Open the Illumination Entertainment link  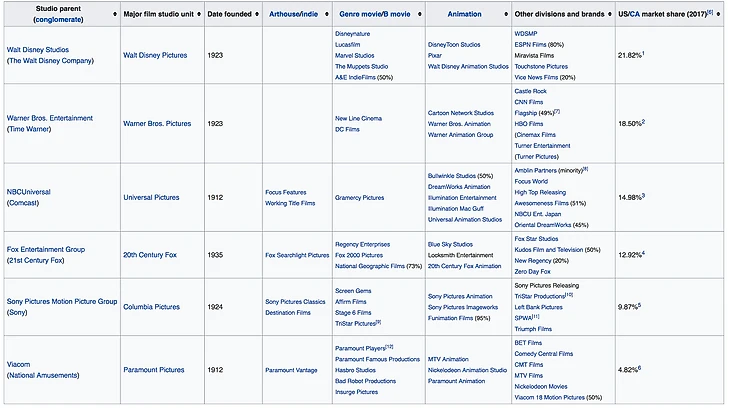(462, 198)
